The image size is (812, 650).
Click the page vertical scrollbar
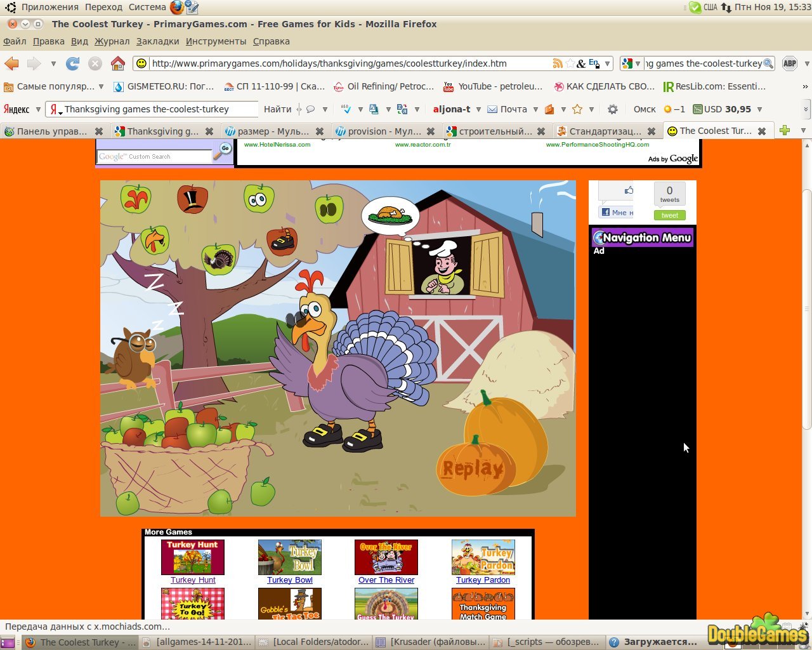point(807,308)
